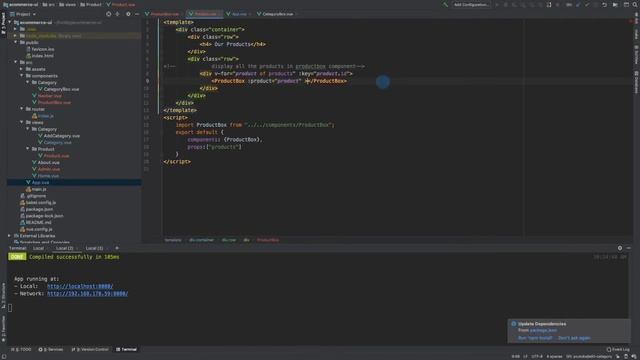Switch to the ProductBox.vue editor tab
This screenshot has width=640, height=360.
162,14
